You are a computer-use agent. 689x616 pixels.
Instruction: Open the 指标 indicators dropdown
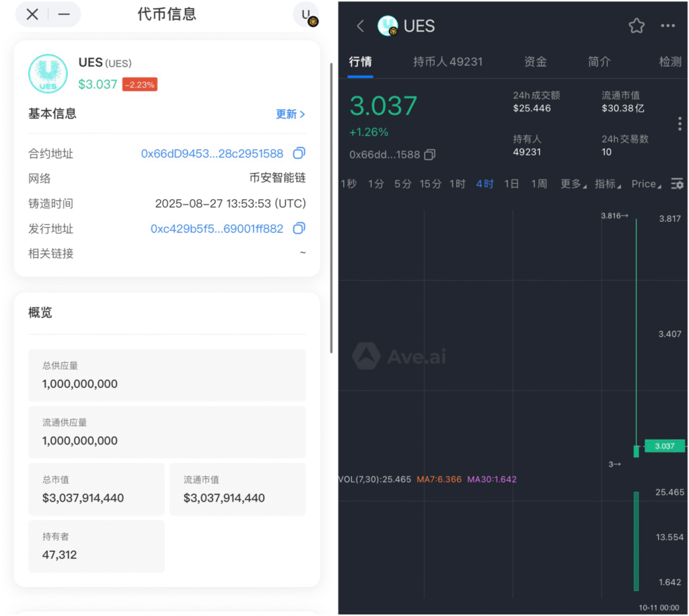[608, 184]
